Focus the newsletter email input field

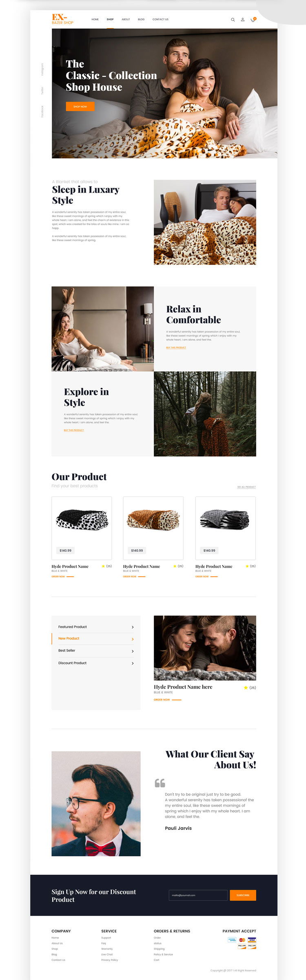[198, 895]
